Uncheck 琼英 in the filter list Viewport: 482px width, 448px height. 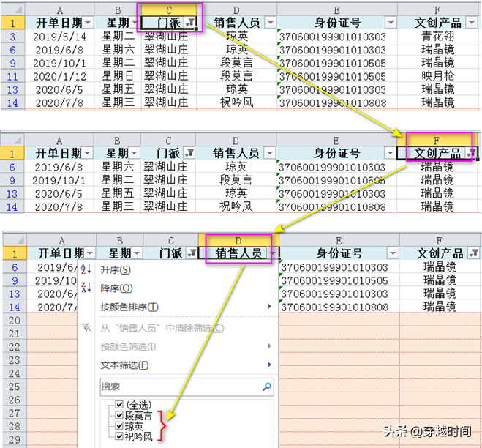pyautogui.click(x=119, y=426)
